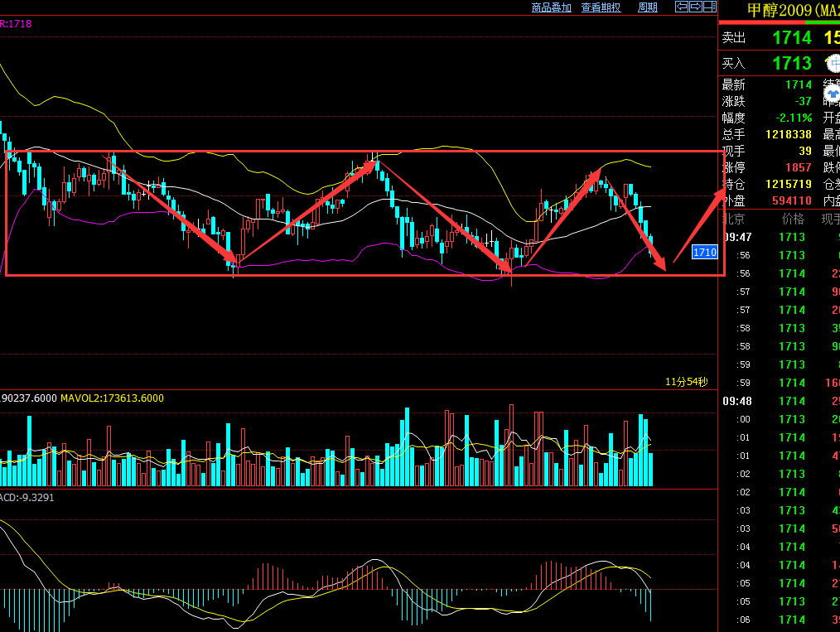
Task: Click the magenta R:1718 indicator label
Action: coord(16,23)
